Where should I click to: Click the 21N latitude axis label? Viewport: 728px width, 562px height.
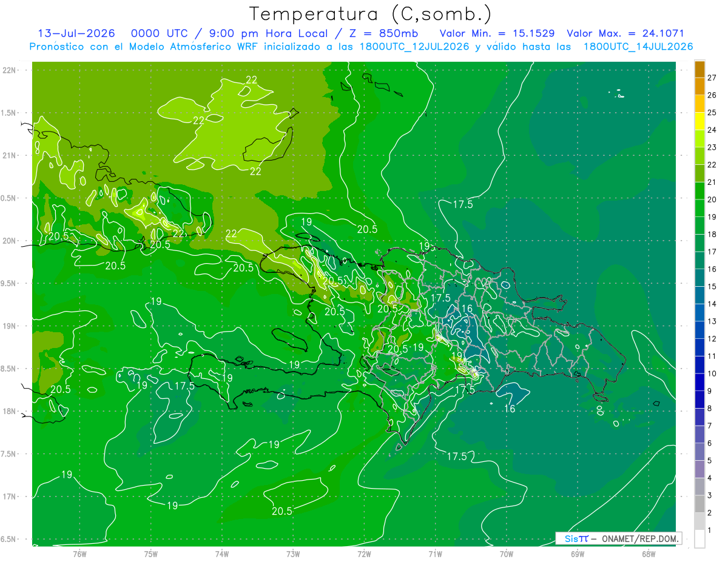[x=10, y=156]
